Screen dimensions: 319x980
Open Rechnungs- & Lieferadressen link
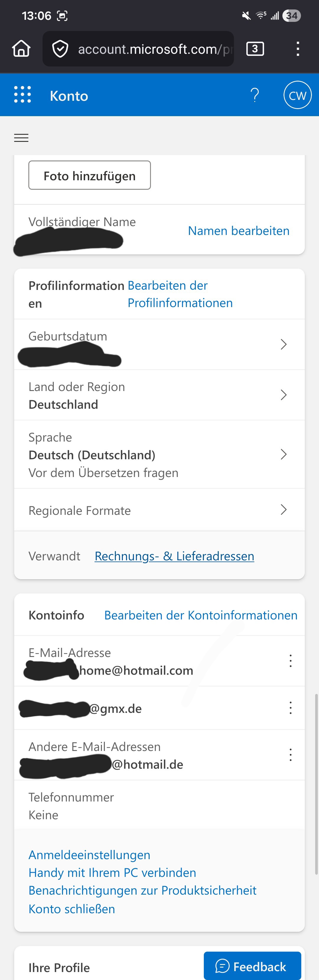click(x=174, y=556)
